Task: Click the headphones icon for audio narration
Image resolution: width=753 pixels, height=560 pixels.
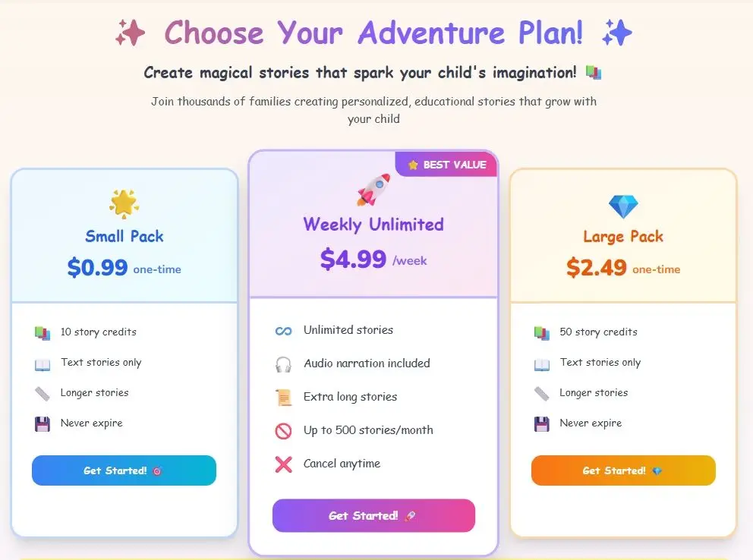Action: pyautogui.click(x=283, y=364)
